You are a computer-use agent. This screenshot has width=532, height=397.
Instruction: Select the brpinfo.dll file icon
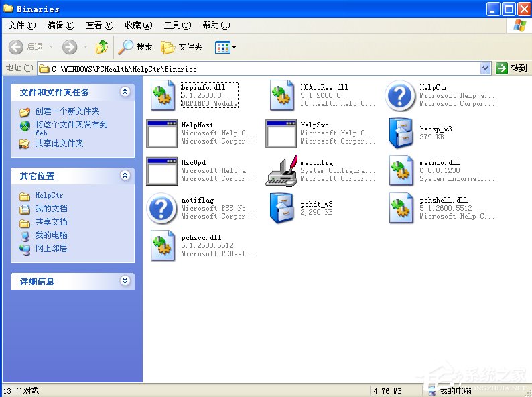(x=161, y=96)
